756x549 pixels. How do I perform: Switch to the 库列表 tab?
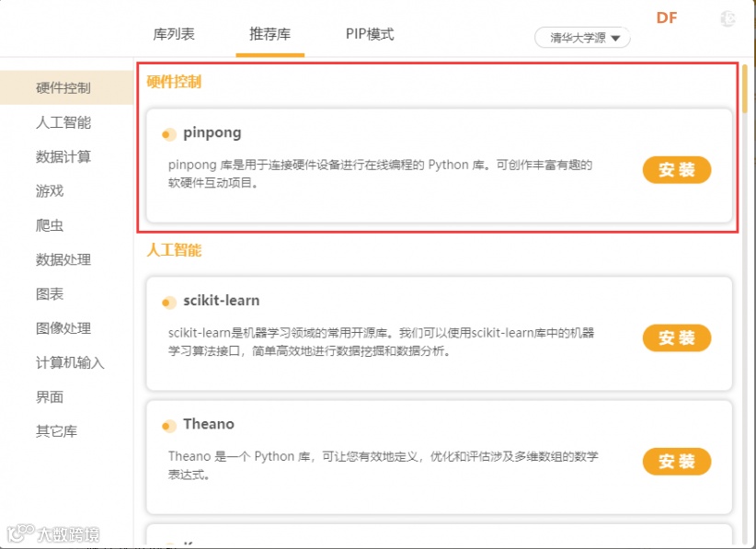click(174, 34)
